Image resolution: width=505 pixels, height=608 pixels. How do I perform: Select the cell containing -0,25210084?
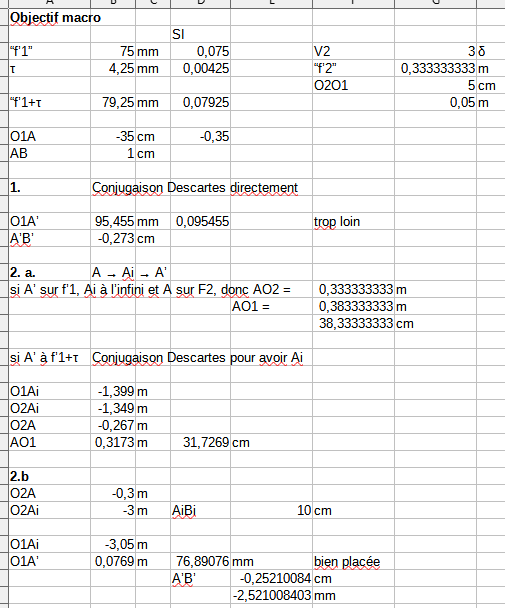point(271,579)
